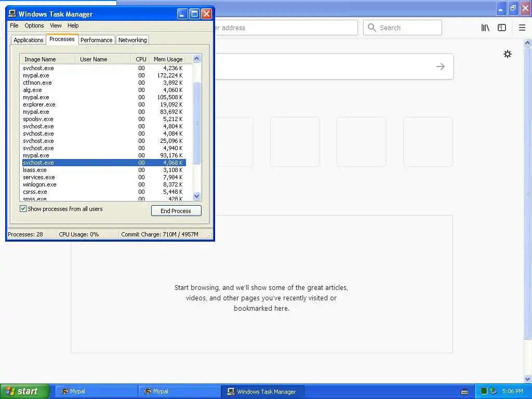Viewport: 532px width, 399px height.
Task: Click the 5:06 PM clock
Action: pos(513,391)
